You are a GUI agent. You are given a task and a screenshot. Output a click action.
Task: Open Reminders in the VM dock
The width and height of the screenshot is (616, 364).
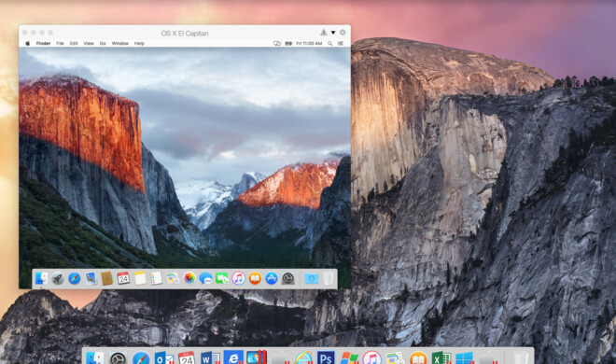(x=157, y=278)
